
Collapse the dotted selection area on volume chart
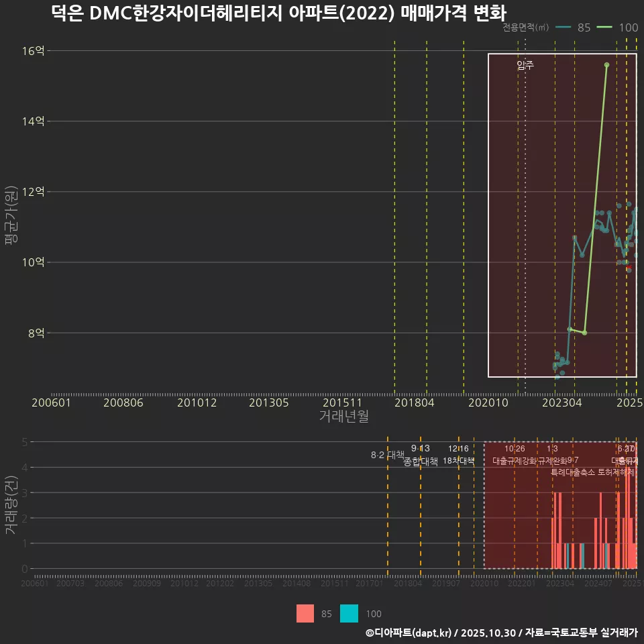point(560,506)
